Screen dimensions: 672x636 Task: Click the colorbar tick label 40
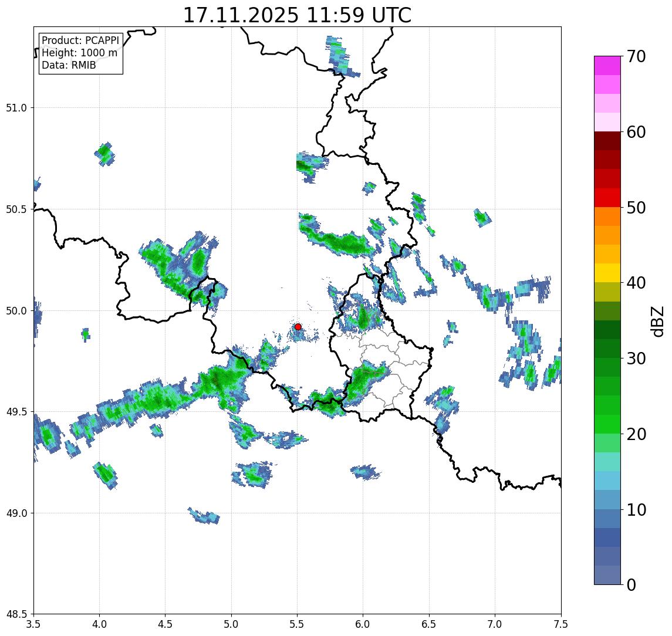636,283
